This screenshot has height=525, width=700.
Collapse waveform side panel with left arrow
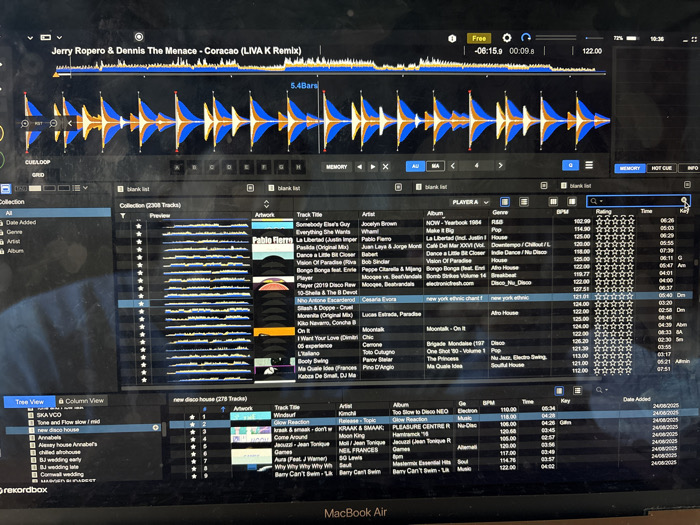(x=70, y=123)
